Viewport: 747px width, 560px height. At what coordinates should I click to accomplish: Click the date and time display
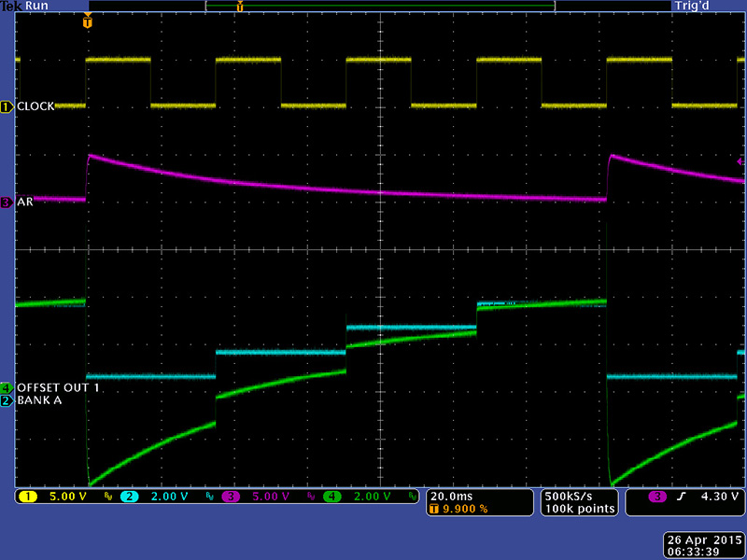[x=700, y=544]
